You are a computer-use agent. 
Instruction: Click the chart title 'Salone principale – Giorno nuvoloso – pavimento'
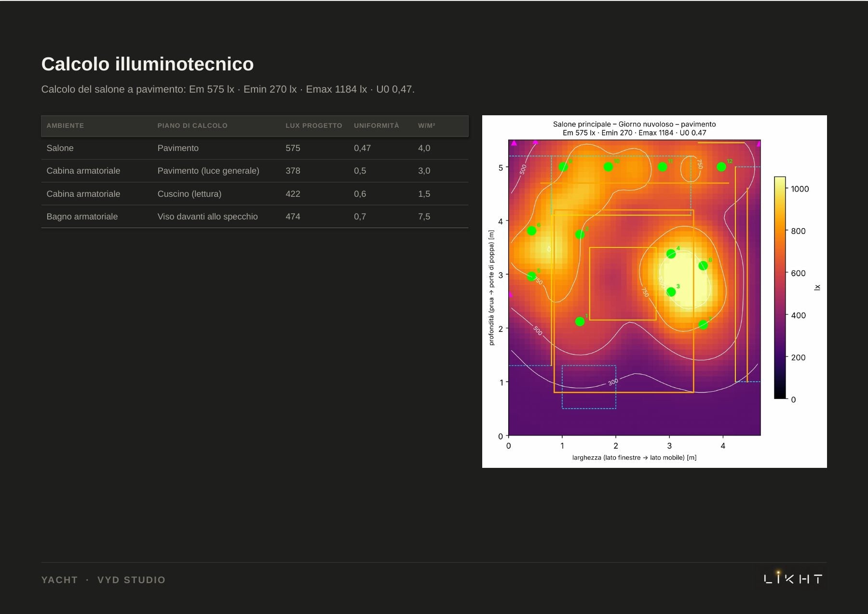tap(634, 124)
